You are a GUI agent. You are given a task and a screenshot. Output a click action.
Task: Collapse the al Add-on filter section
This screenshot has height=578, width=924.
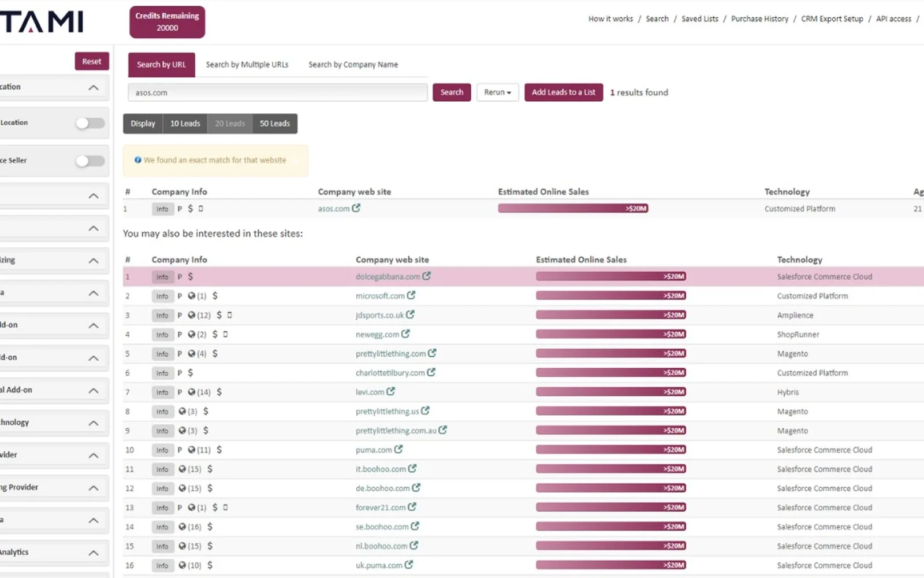pyautogui.click(x=94, y=391)
